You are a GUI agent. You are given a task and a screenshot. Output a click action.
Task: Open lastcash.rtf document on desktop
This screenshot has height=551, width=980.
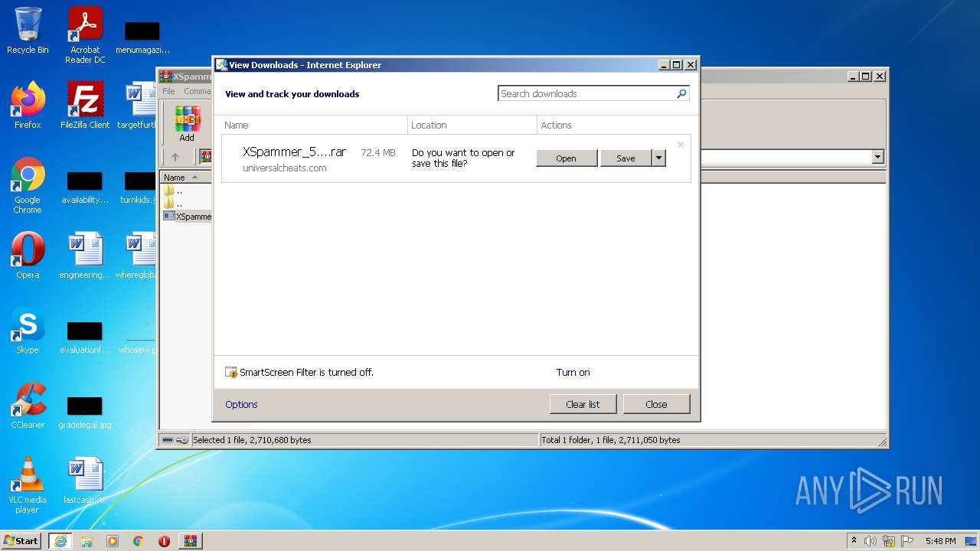pos(85,481)
